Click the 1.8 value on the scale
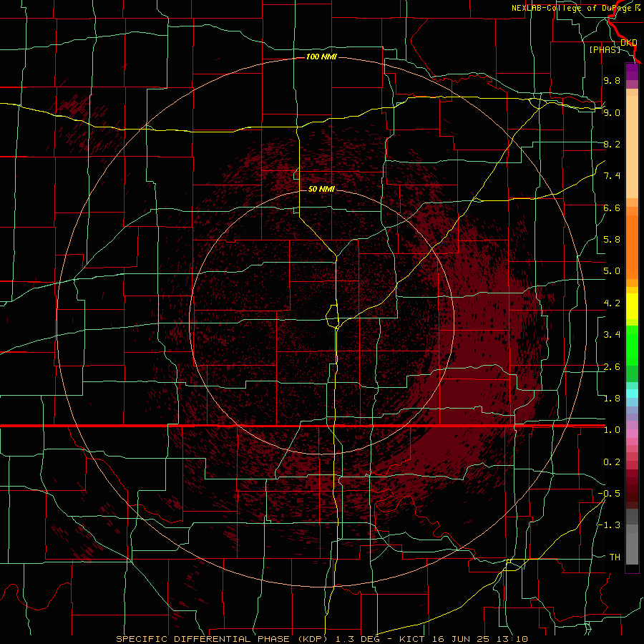Image resolution: width=644 pixels, height=644 pixels. [x=612, y=399]
